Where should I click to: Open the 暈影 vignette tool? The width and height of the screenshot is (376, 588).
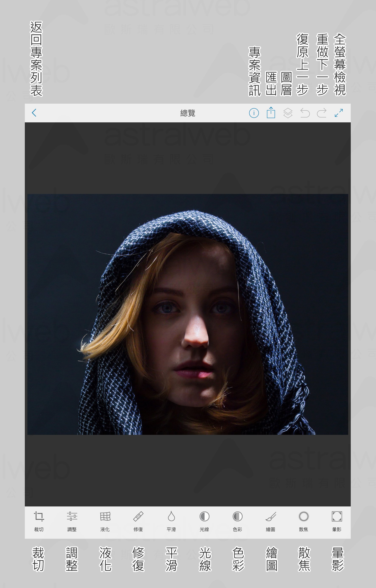click(x=337, y=522)
